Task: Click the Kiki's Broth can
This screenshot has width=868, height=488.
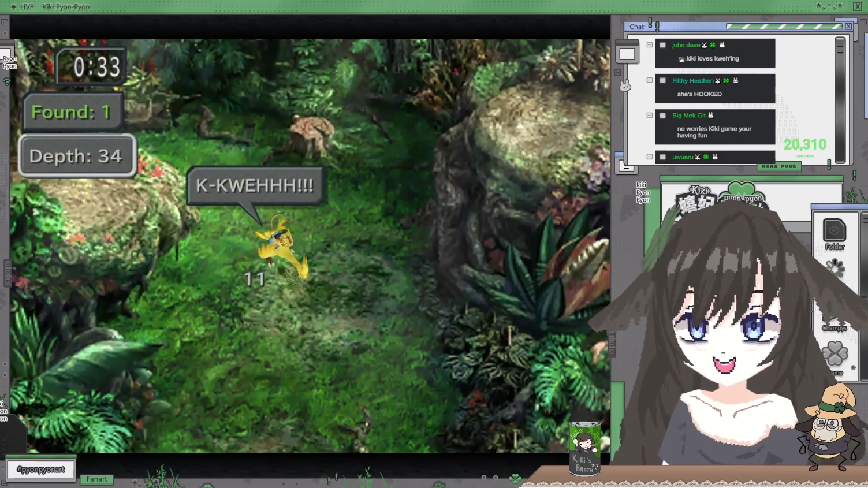Action: coord(584,449)
